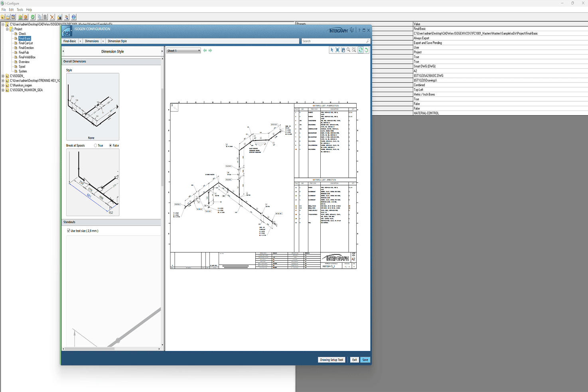This screenshot has height=392, width=588.
Task: Go to next sheet with right arrow
Action: [210, 51]
